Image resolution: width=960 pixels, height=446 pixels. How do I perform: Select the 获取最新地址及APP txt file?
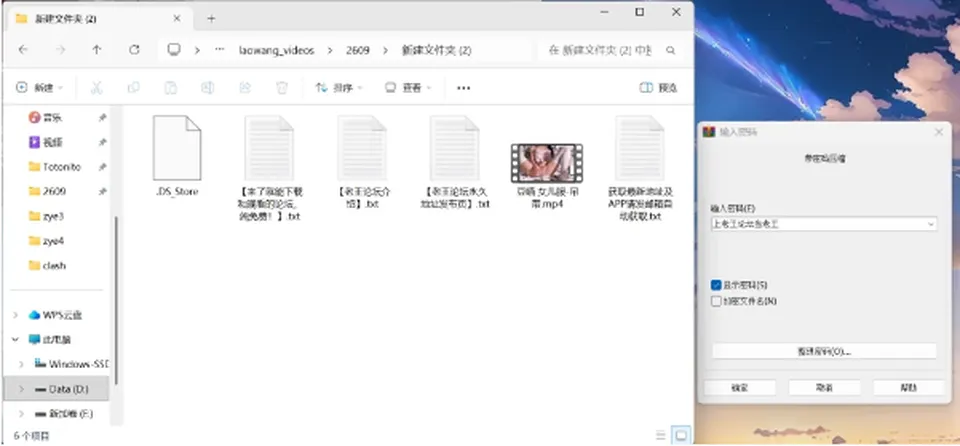click(640, 168)
